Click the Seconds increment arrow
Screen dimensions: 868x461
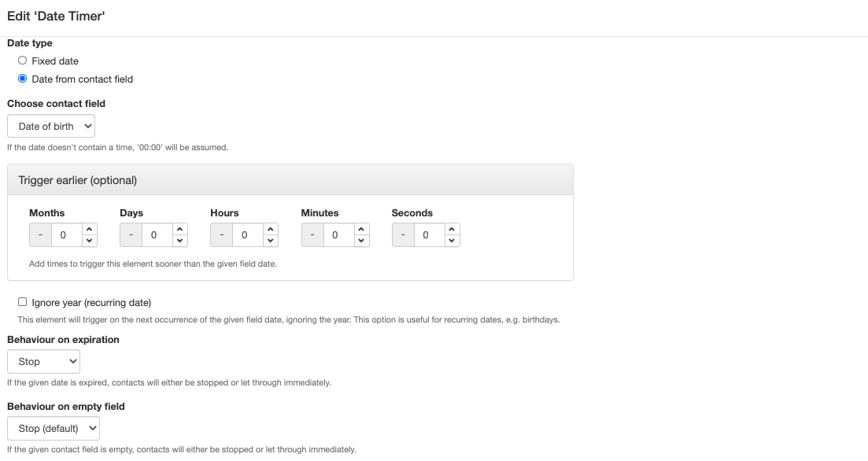[452, 229]
